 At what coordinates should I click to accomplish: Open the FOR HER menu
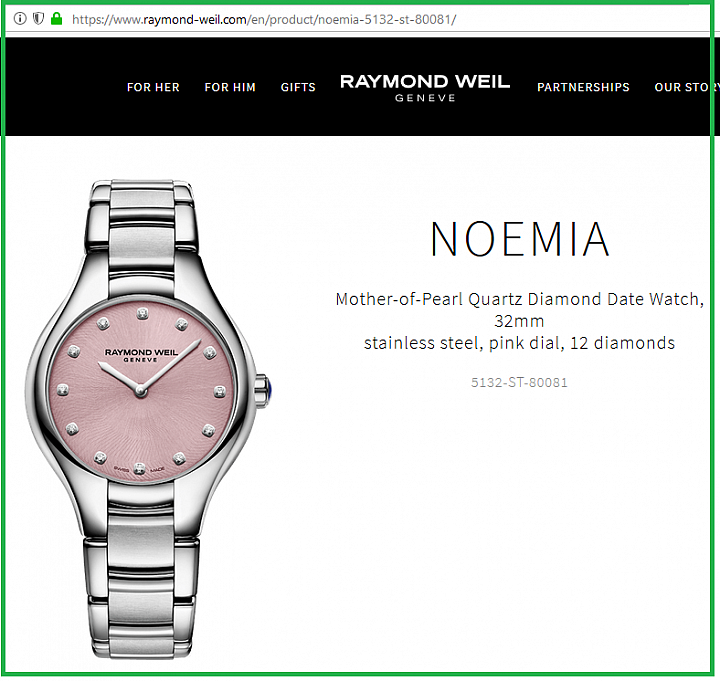coord(153,87)
